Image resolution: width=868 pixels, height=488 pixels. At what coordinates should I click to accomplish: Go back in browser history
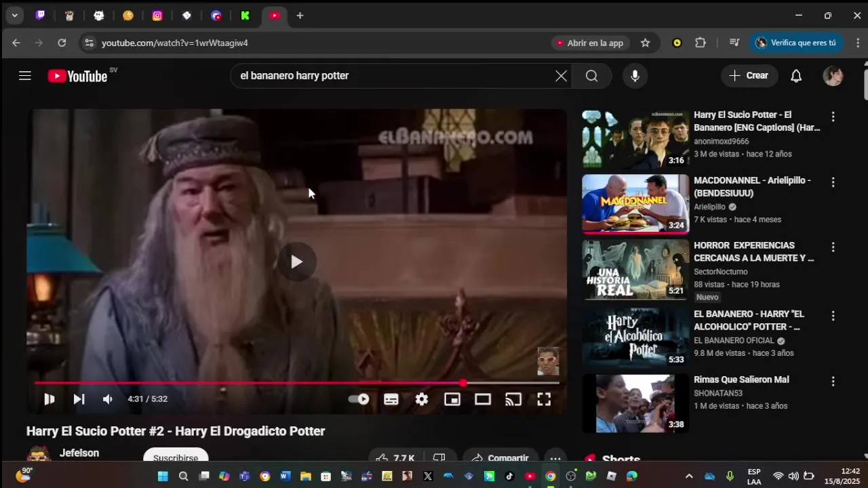(16, 43)
